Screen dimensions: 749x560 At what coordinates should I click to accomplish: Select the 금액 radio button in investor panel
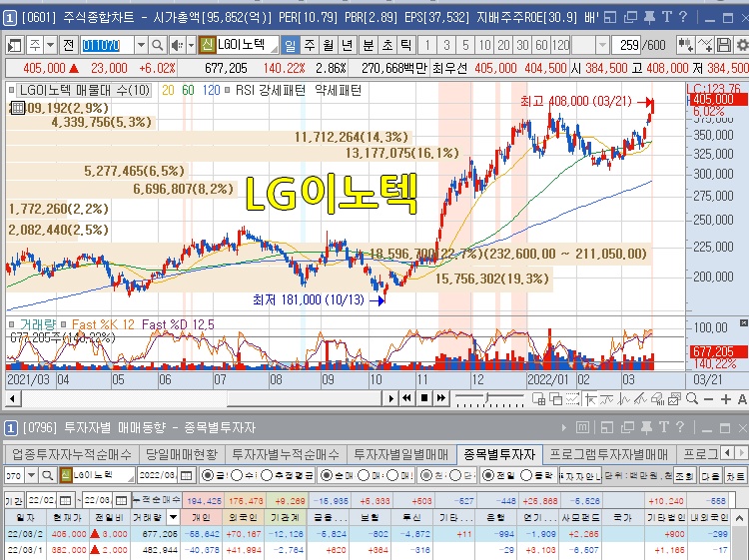(208, 475)
